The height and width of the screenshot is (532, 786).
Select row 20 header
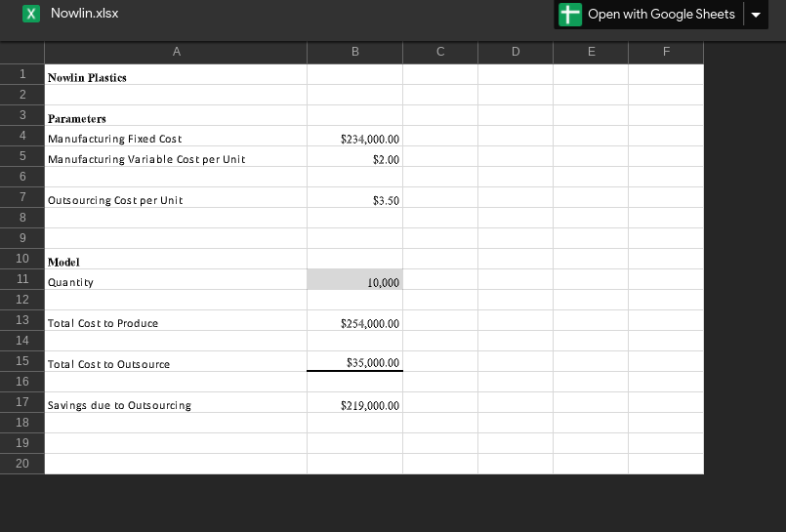click(22, 464)
